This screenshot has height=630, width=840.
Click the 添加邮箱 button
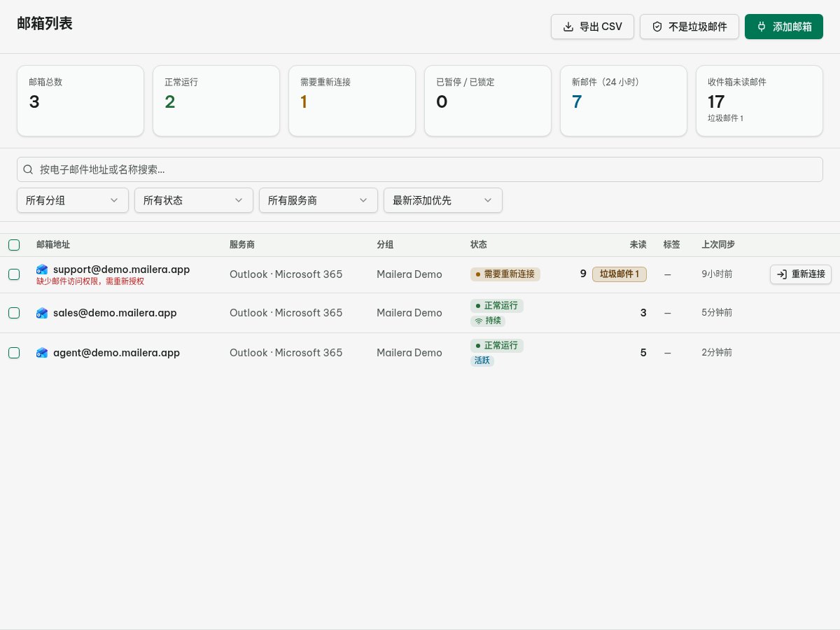[x=784, y=27]
